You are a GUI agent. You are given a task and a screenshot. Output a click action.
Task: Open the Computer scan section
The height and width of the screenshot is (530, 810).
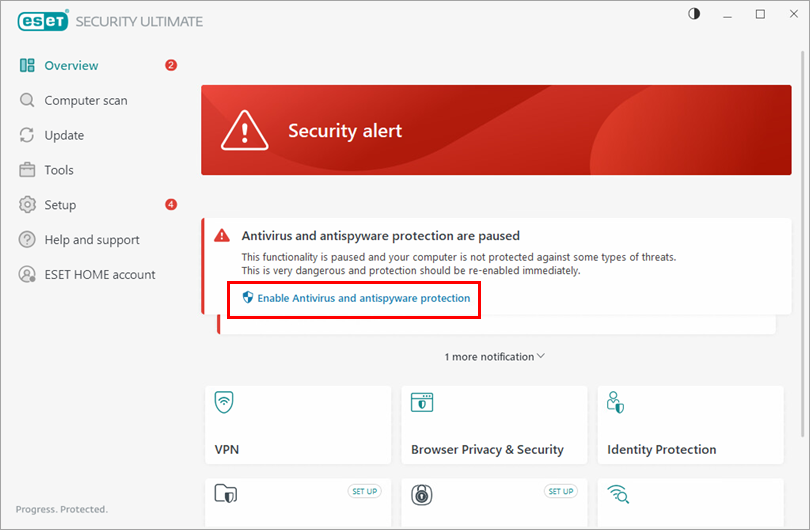click(85, 100)
